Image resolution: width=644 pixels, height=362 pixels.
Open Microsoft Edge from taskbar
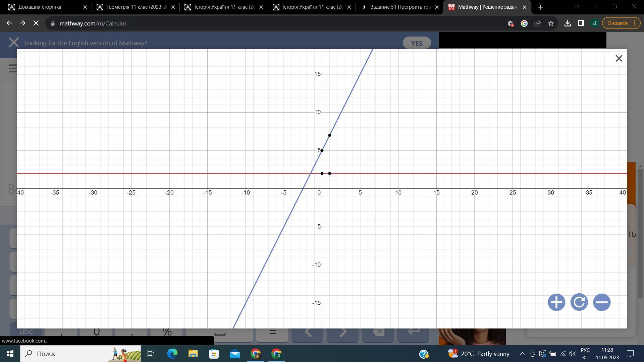click(172, 354)
